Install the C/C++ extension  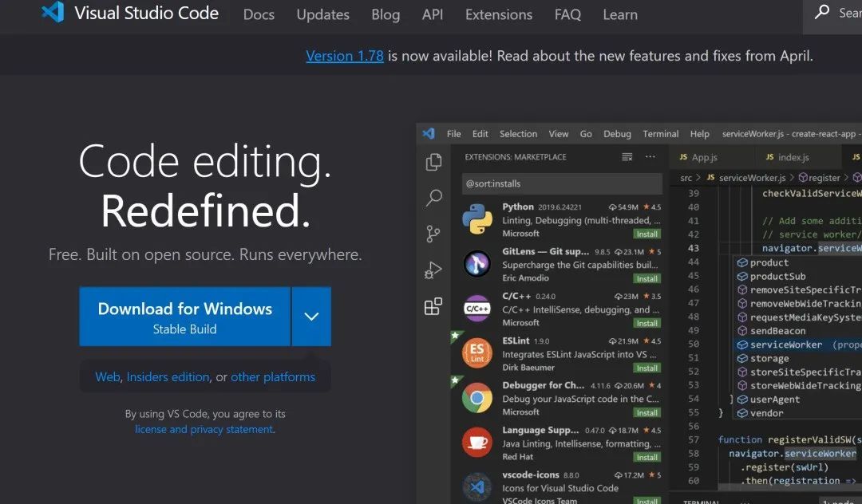[647, 323]
